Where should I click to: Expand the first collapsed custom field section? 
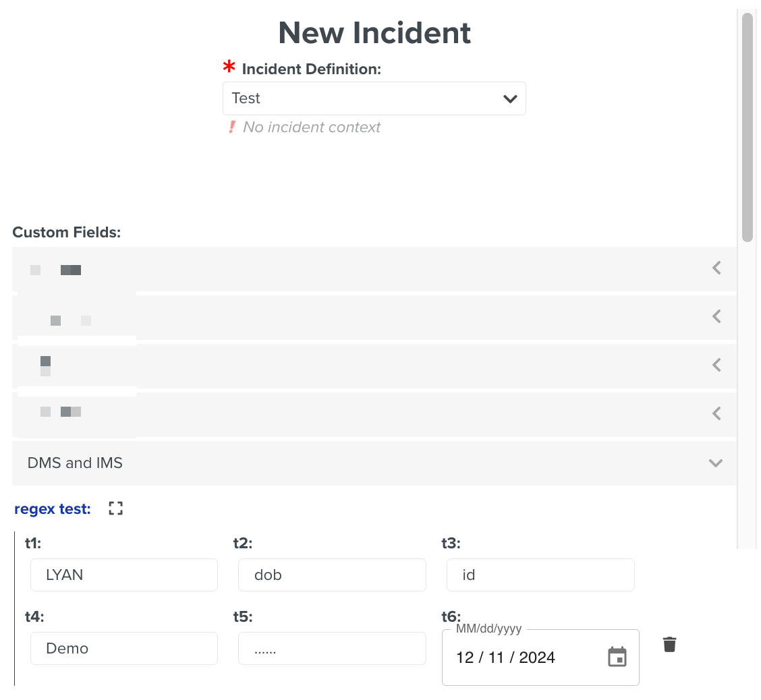point(716,268)
